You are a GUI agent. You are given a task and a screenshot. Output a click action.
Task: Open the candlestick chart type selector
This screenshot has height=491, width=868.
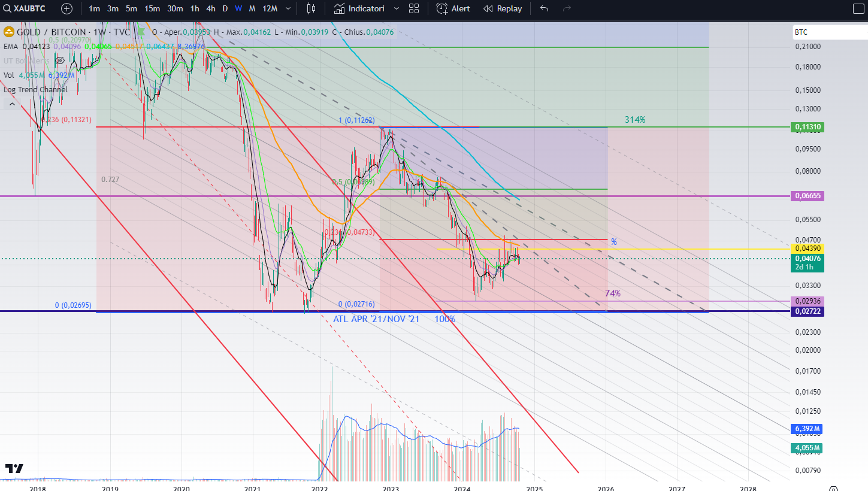click(311, 9)
